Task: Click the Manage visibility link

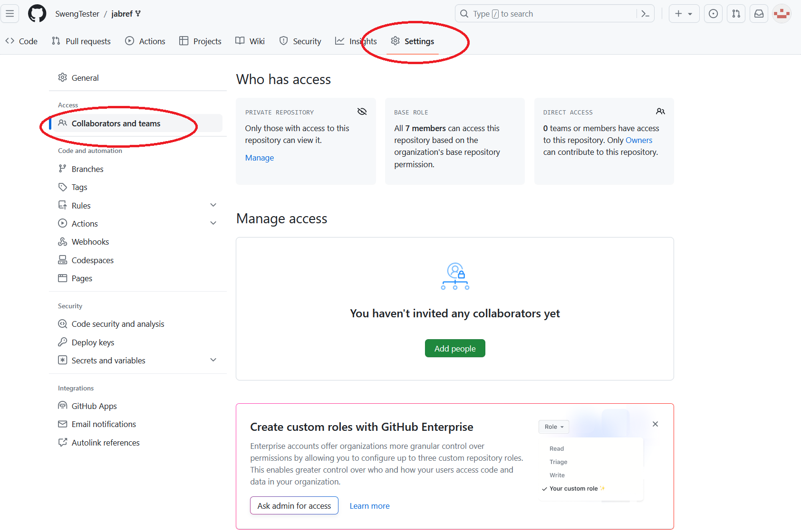Action: (x=260, y=158)
